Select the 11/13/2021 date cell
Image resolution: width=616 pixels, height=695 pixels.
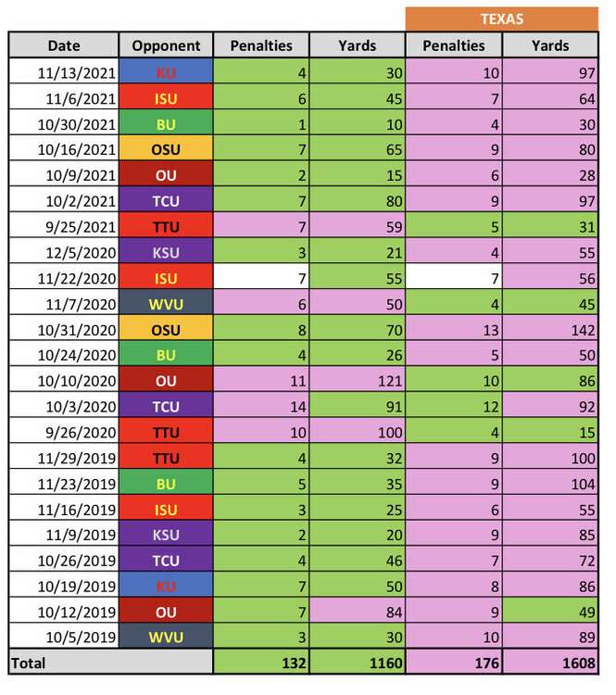click(x=64, y=71)
